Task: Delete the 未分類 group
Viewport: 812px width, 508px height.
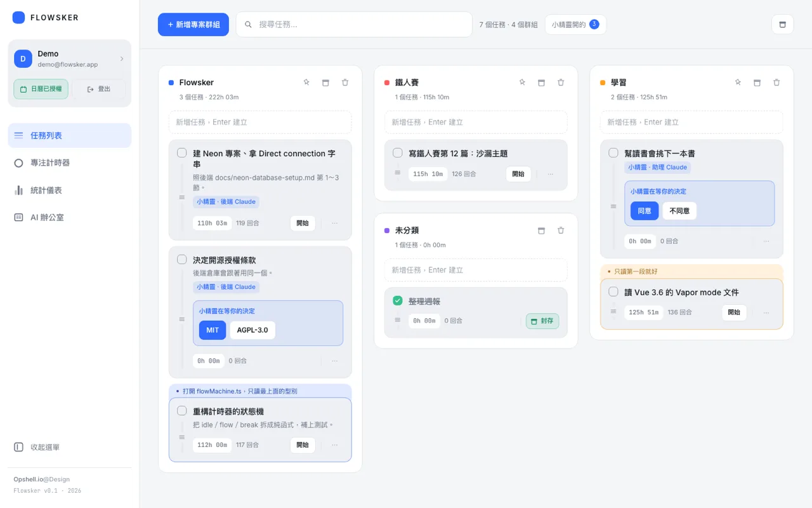Action: (x=561, y=231)
